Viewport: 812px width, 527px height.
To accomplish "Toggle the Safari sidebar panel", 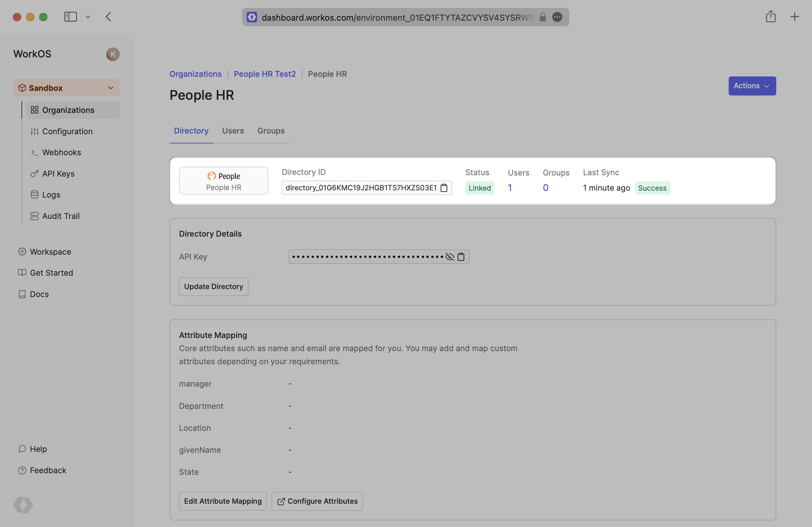I will 71,17.
